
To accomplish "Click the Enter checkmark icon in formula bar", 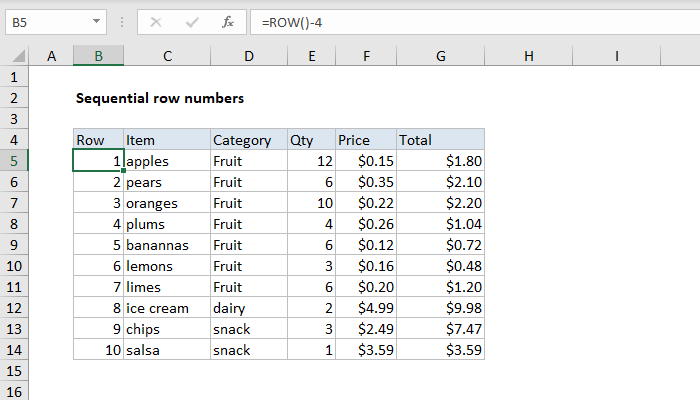I will 192,22.
